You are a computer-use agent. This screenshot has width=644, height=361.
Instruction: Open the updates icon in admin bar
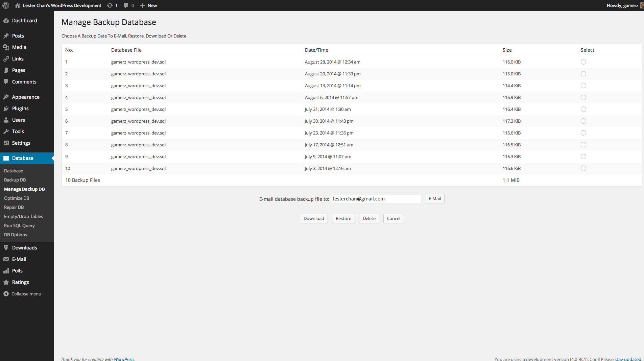point(110,5)
